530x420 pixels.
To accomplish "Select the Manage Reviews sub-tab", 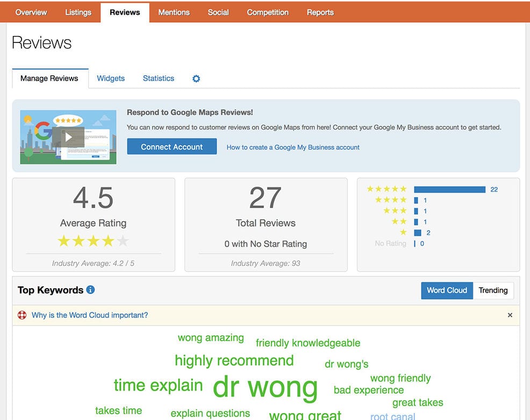I will click(49, 79).
